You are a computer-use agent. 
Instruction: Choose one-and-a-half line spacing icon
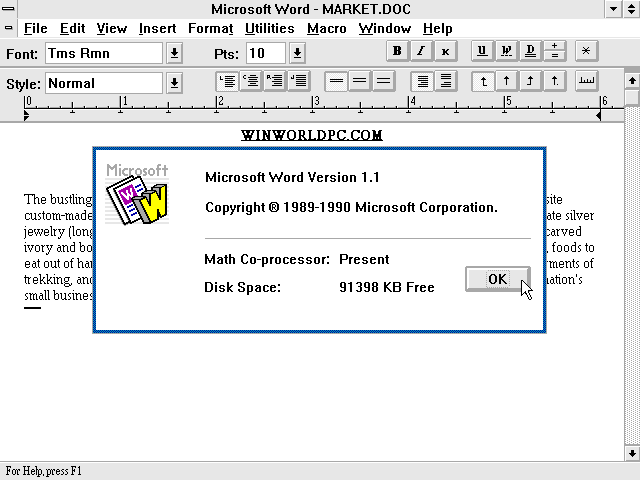pos(360,81)
